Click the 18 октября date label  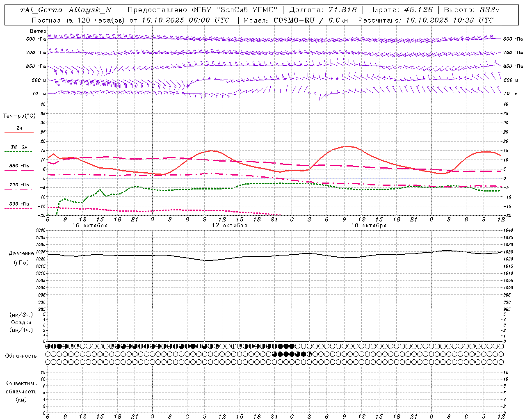pos(369,226)
